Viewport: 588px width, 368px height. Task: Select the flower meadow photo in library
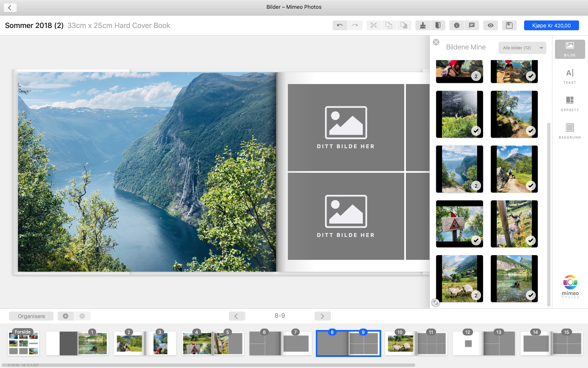click(x=459, y=114)
